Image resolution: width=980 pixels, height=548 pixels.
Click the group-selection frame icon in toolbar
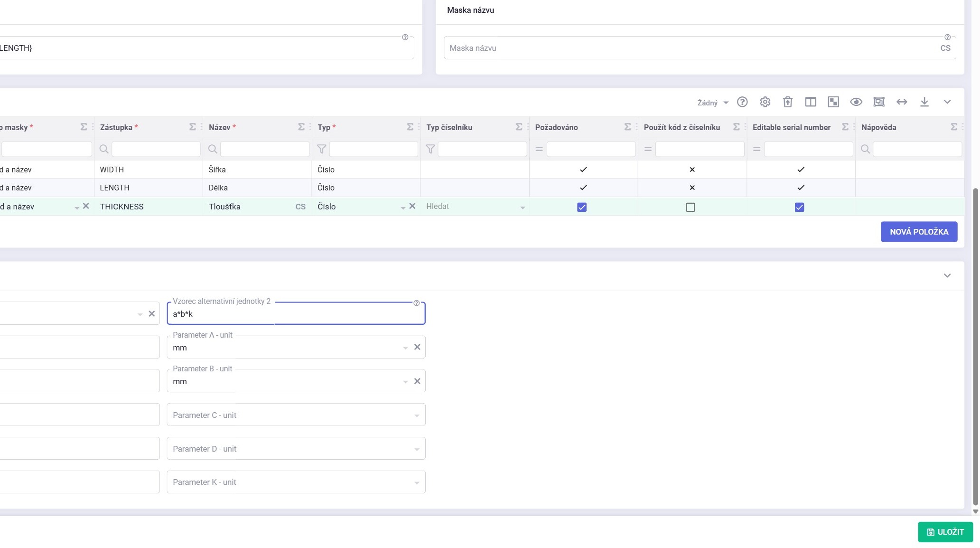click(x=879, y=102)
